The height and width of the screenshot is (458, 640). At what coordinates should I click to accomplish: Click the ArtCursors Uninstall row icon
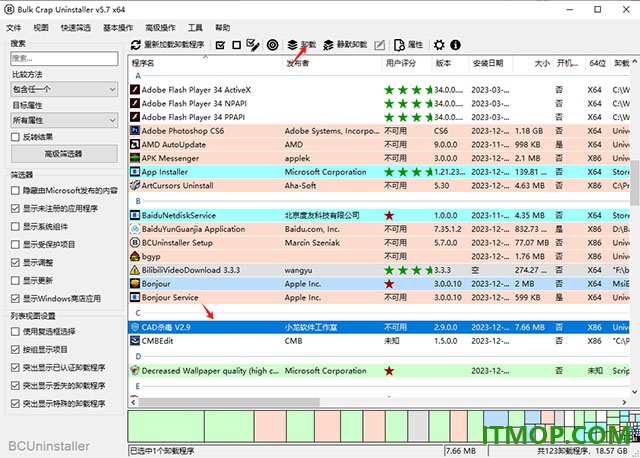[x=135, y=185]
